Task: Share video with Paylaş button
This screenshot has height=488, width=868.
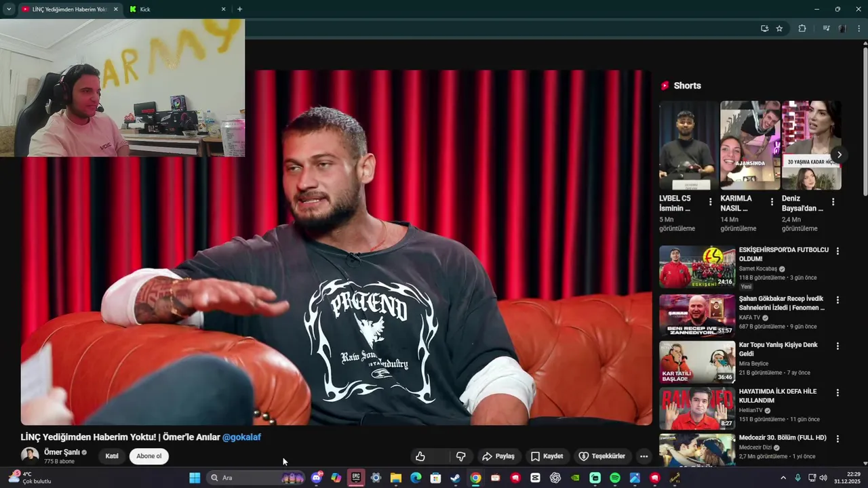Action: (x=498, y=456)
